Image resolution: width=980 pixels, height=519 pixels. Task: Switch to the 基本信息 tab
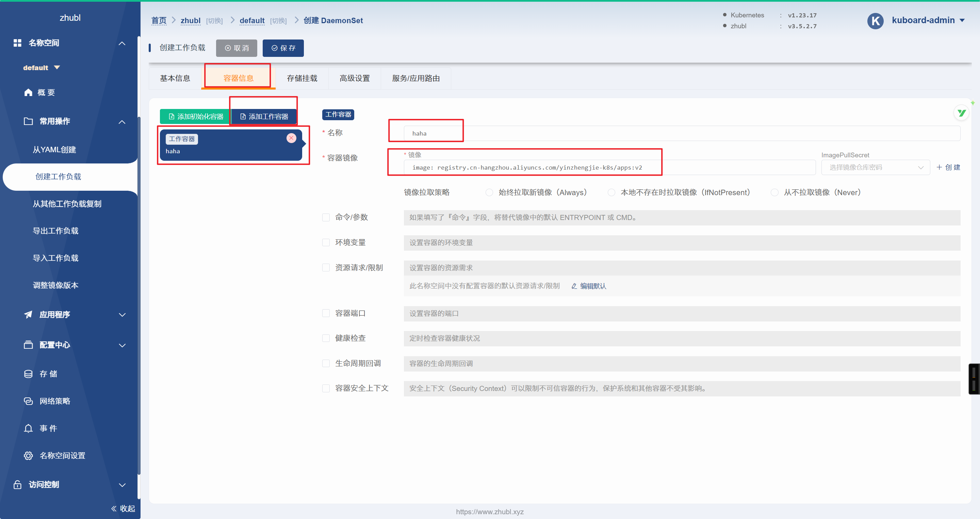[x=175, y=78]
